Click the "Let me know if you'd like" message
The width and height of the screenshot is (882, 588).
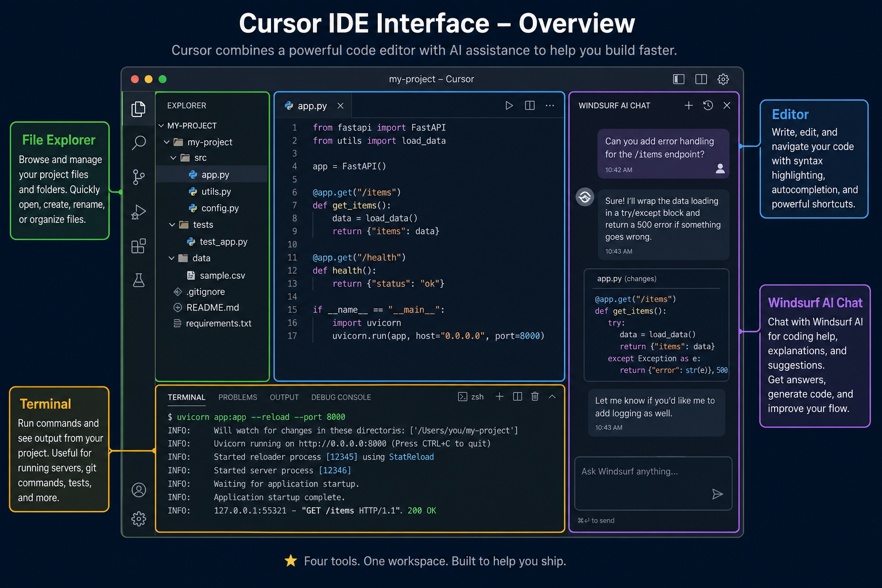[656, 413]
